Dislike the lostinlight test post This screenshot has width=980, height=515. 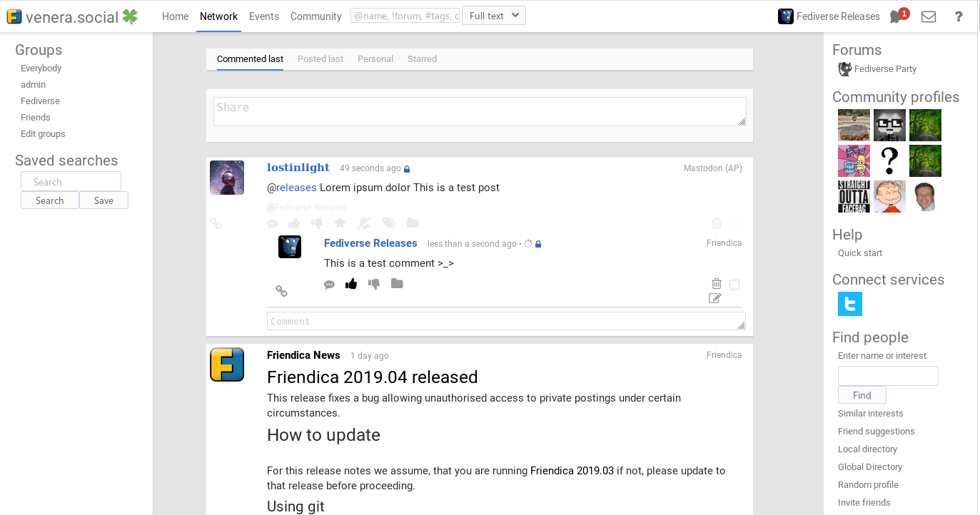coord(317,223)
